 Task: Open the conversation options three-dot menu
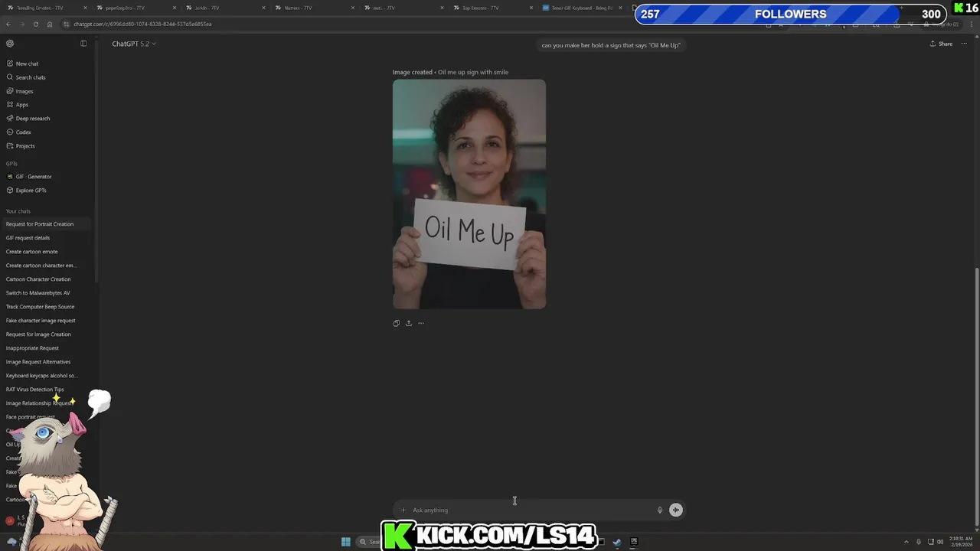pyautogui.click(x=964, y=44)
